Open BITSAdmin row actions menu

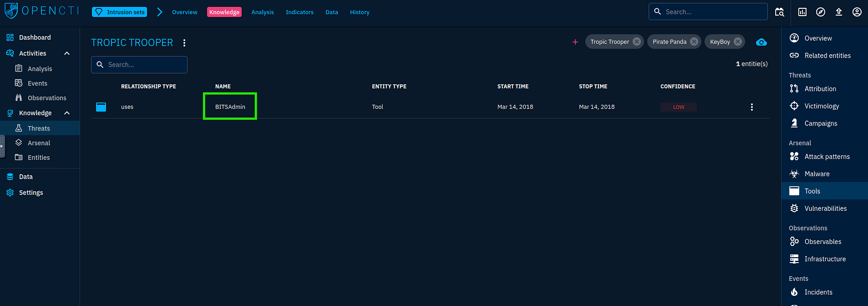(x=752, y=107)
